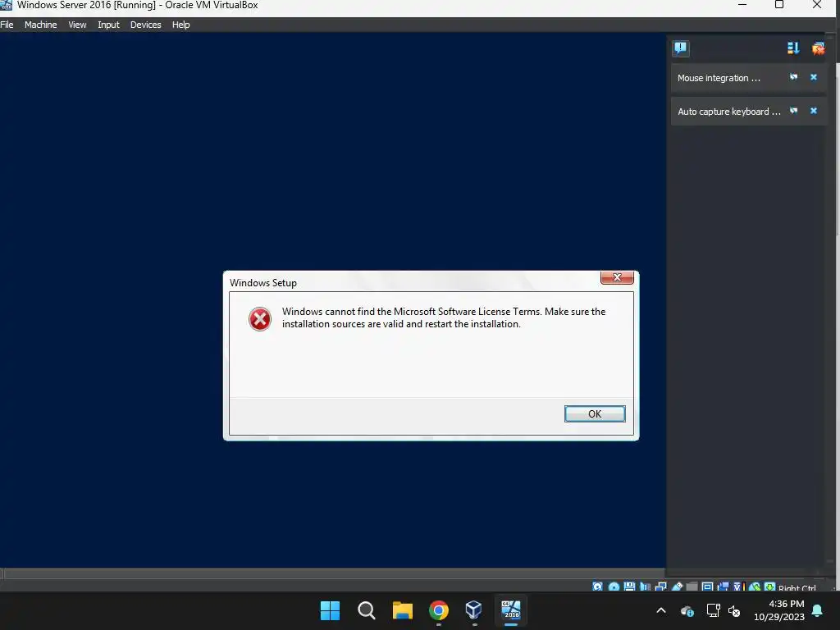Image resolution: width=840 pixels, height=630 pixels.
Task: Open the Input menu
Action: point(108,25)
